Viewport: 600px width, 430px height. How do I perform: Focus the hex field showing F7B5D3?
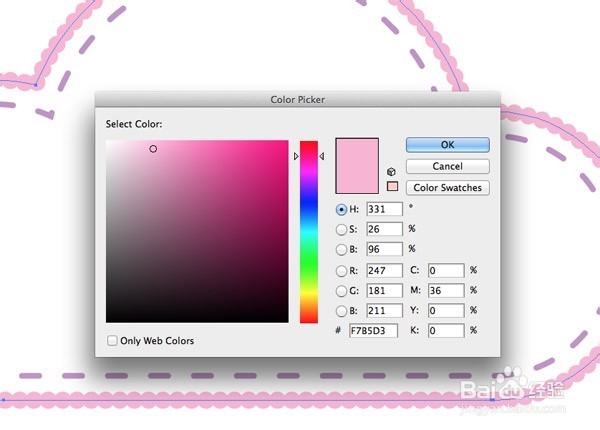click(373, 331)
